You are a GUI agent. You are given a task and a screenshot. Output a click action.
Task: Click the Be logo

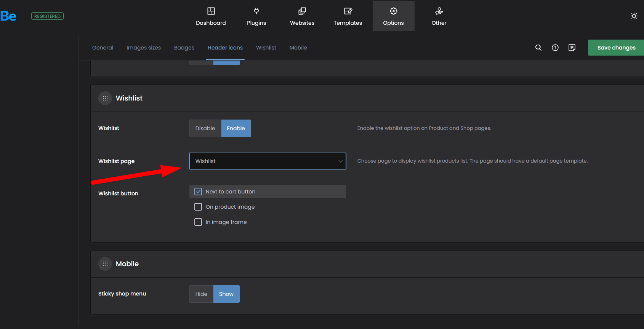coord(8,16)
